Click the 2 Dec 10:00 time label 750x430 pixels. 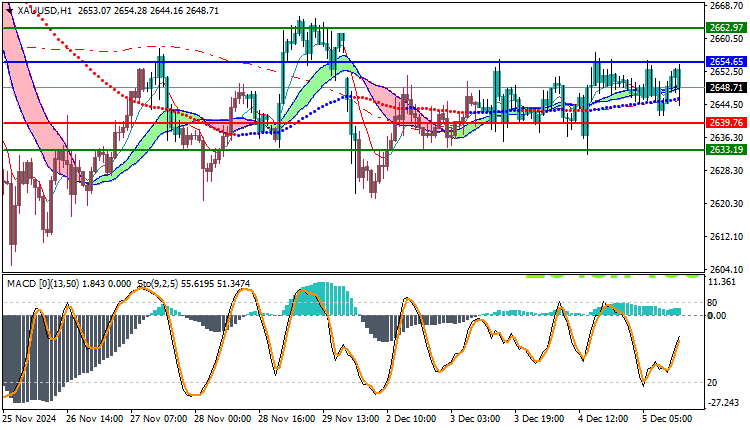(411, 419)
